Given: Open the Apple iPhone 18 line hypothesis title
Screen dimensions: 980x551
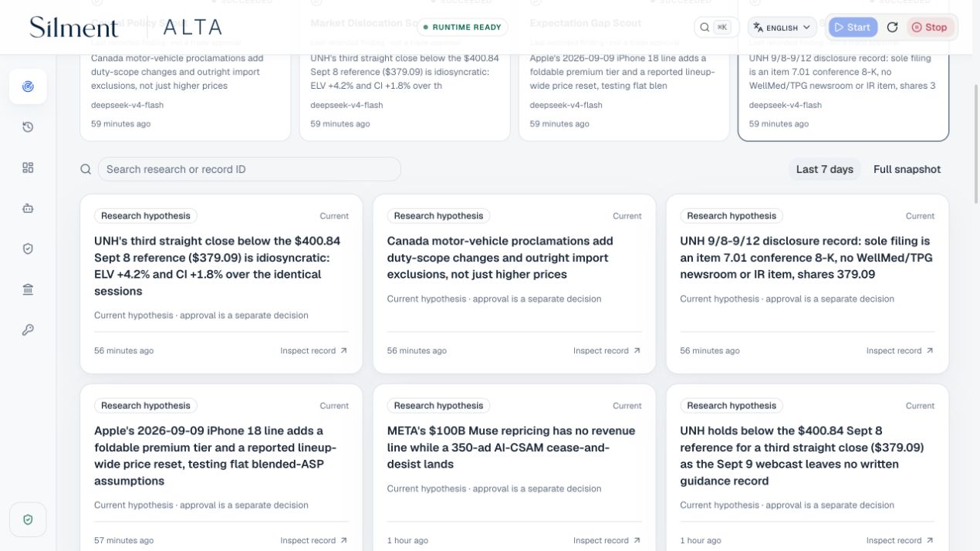Looking at the screenshot, I should [x=215, y=456].
